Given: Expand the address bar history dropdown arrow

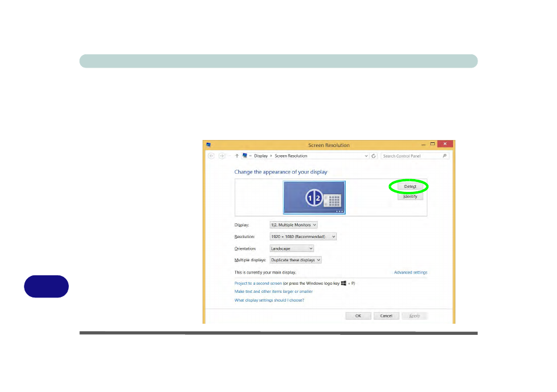Looking at the screenshot, I should coord(366,156).
